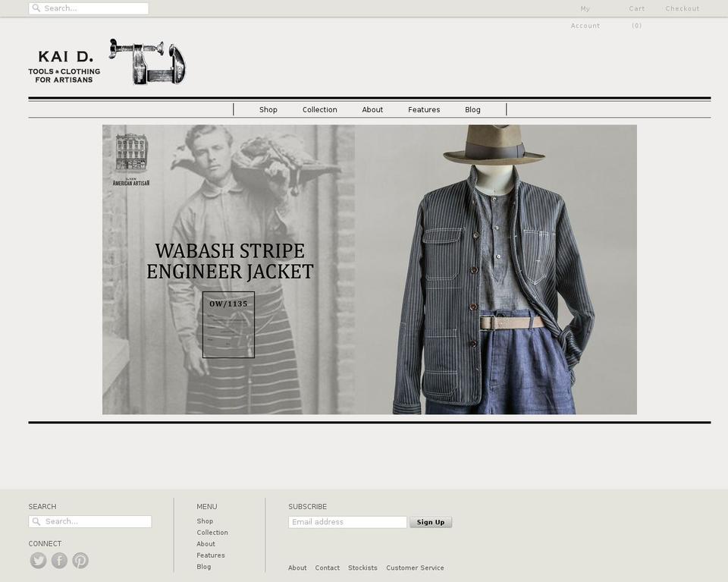This screenshot has height=582, width=728.
Task: Open the Customer Service footer link
Action: tap(415, 568)
